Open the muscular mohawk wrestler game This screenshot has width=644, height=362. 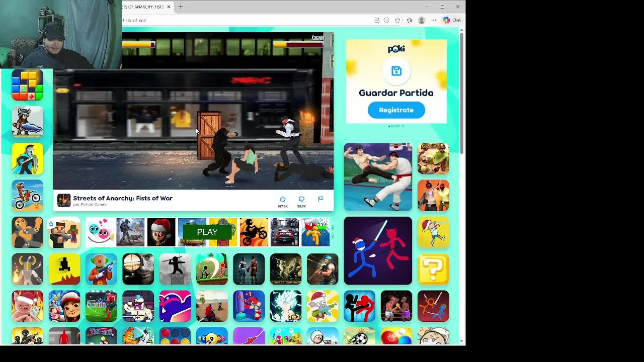[138, 306]
